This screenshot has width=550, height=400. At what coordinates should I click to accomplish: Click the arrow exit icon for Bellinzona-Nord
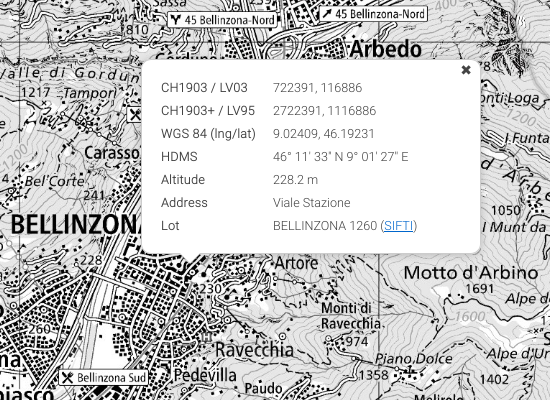327,14
